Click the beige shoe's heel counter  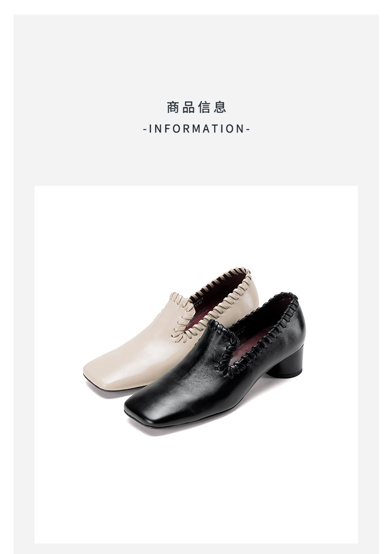[251, 297]
